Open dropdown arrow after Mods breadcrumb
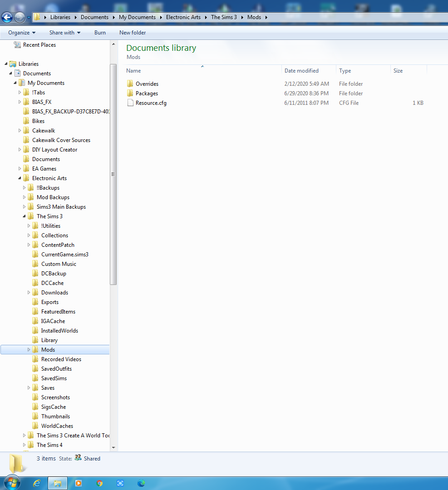Image resolution: width=448 pixels, height=490 pixels. click(x=266, y=17)
